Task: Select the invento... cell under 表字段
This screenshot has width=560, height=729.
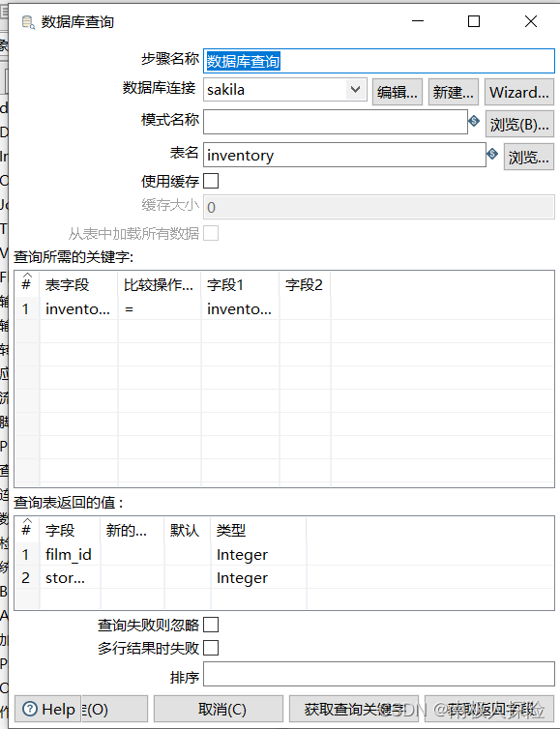Action: pos(78,308)
